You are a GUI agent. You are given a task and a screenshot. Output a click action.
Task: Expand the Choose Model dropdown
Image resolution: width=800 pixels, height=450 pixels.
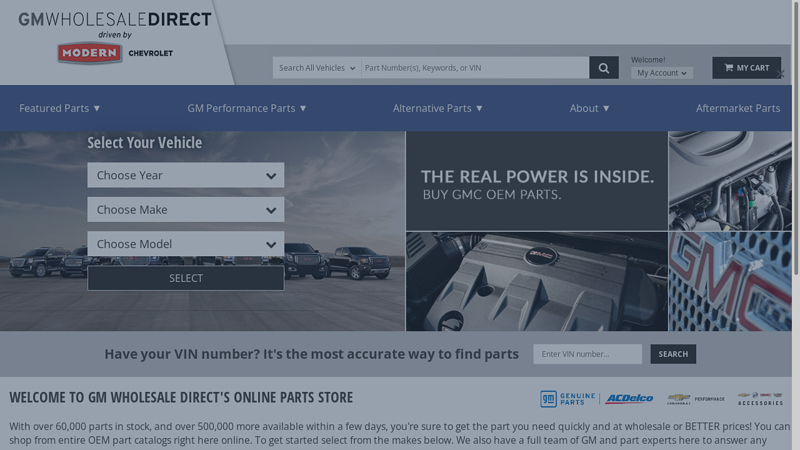point(186,244)
